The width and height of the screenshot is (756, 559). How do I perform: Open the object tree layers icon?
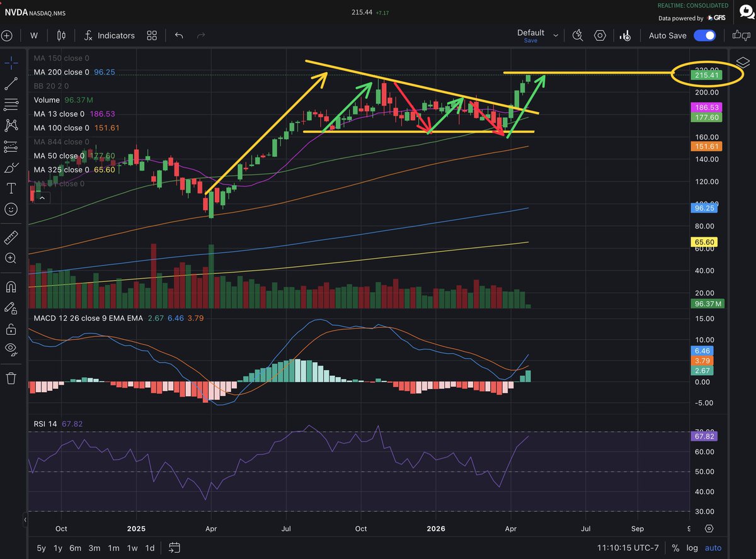(x=743, y=62)
